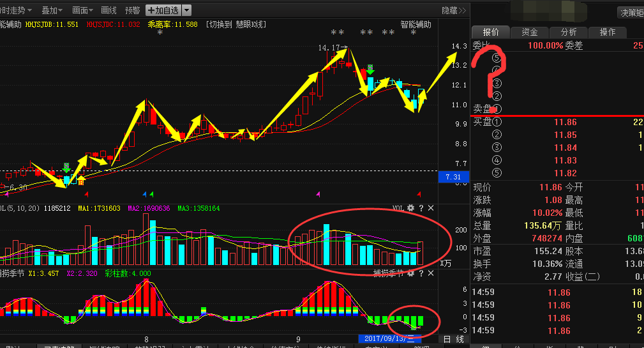This screenshot has height=348, width=644.
Task: Hide the side panel via 隐藏>>
Action: 454,10
